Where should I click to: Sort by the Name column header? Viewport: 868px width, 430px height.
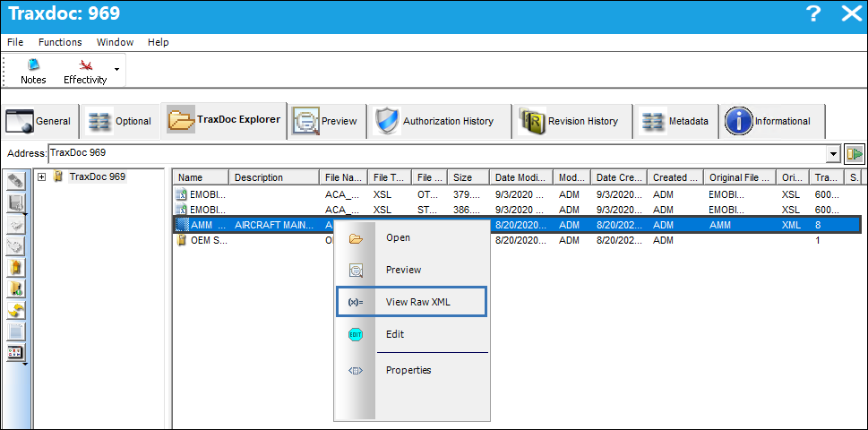(201, 177)
